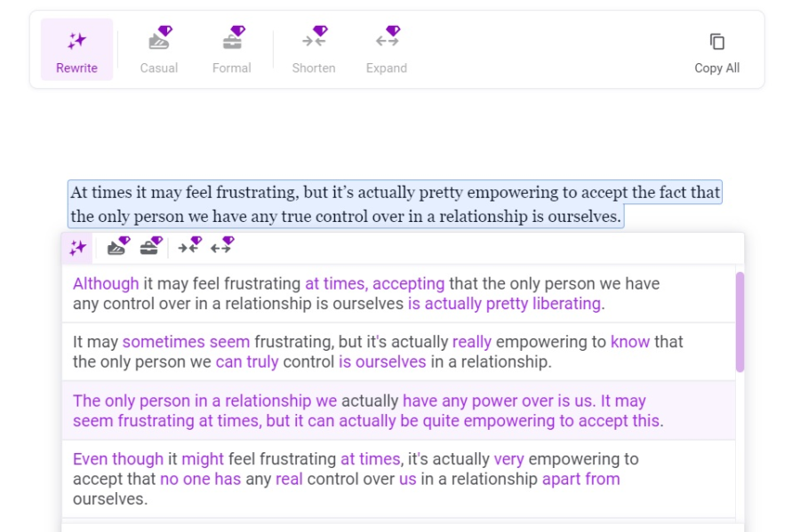Switch to the Rewrite tab
This screenshot has height=532, width=800.
76,51
